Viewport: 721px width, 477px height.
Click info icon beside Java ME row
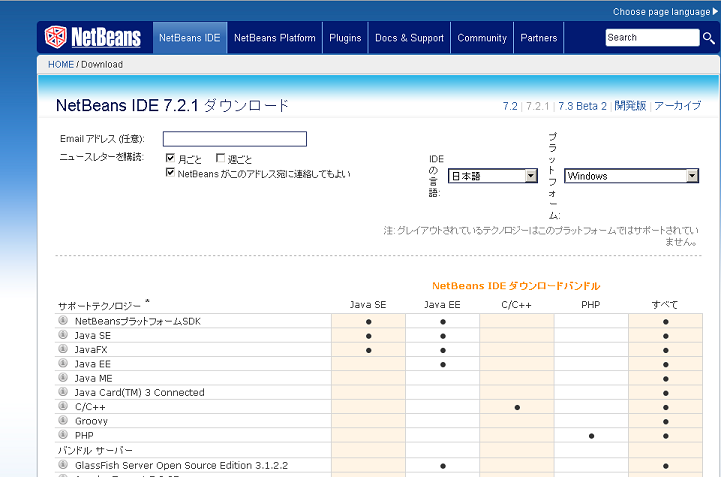pos(63,377)
